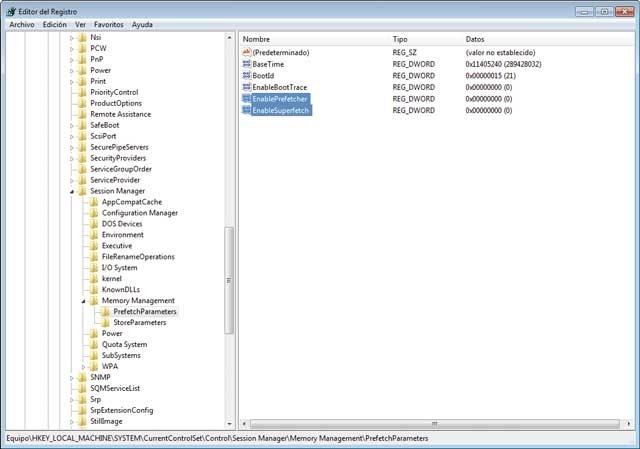Viewport: 640px width, 449px height.
Task: Click the BootId data 0x00000015 (21)
Action: point(491,76)
